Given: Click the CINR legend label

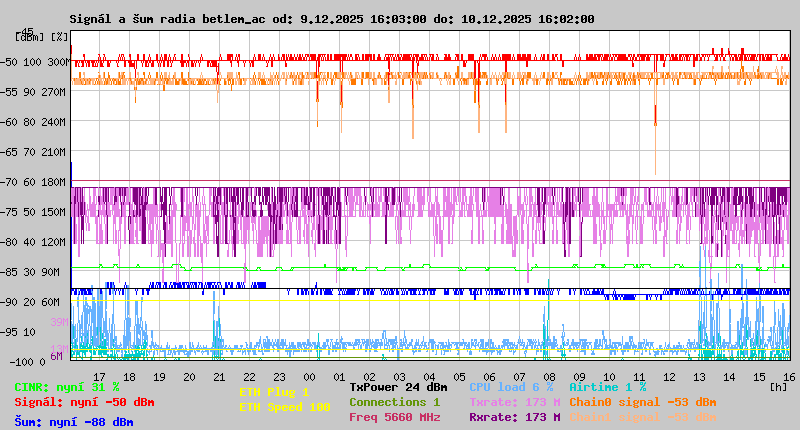Looking at the screenshot, I should [x=67, y=387].
